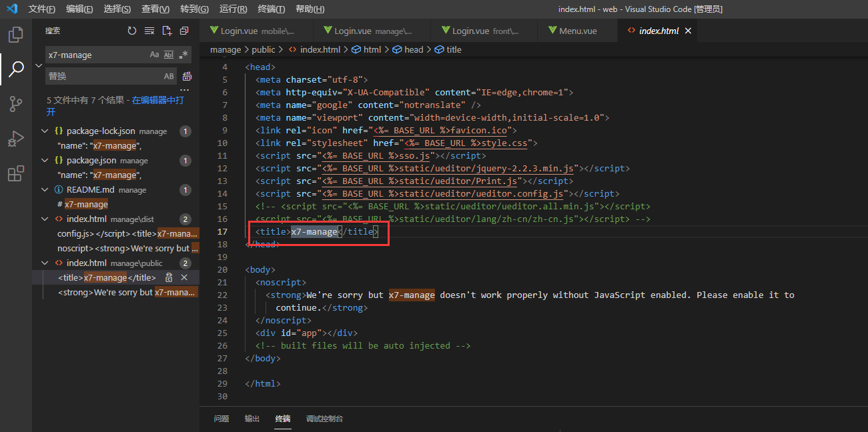This screenshot has width=868, height=432.
Task: Toggle Use Regular Expression option
Action: coord(183,55)
